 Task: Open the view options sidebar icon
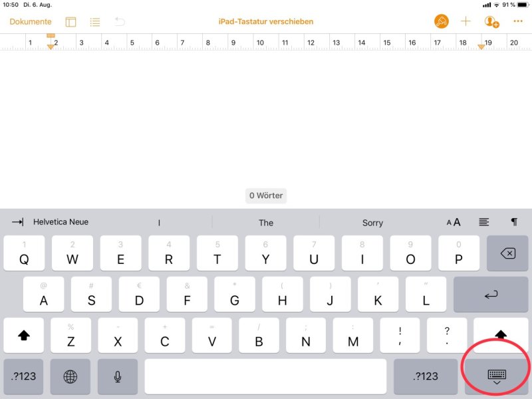[x=70, y=22]
